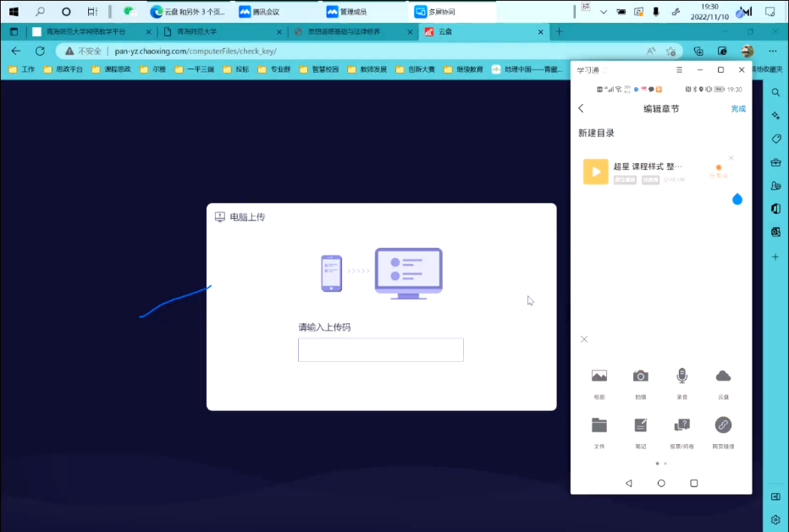Click the 网页链接 web link icon
This screenshot has height=532, width=789.
[723, 425]
